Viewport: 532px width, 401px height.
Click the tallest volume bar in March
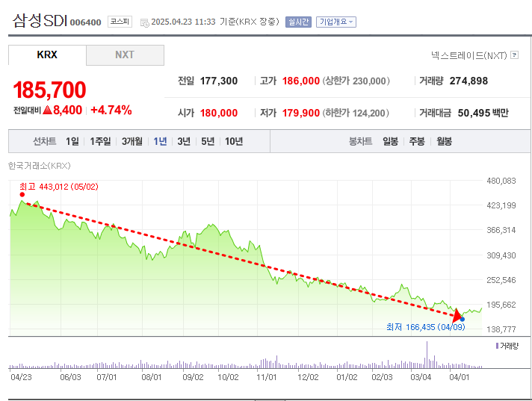pyautogui.click(x=427, y=355)
